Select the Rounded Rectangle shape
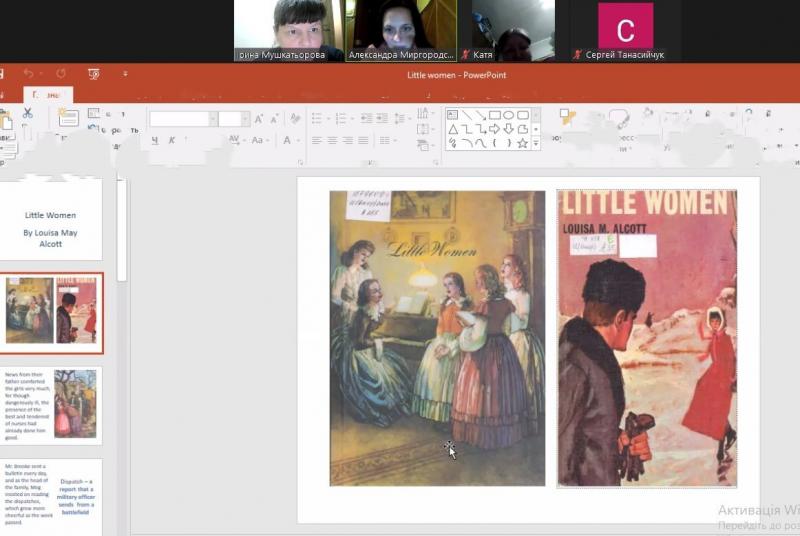 (522, 115)
